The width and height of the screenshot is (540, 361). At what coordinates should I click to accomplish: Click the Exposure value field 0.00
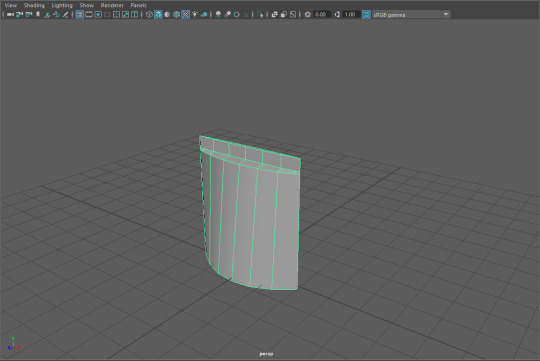322,14
